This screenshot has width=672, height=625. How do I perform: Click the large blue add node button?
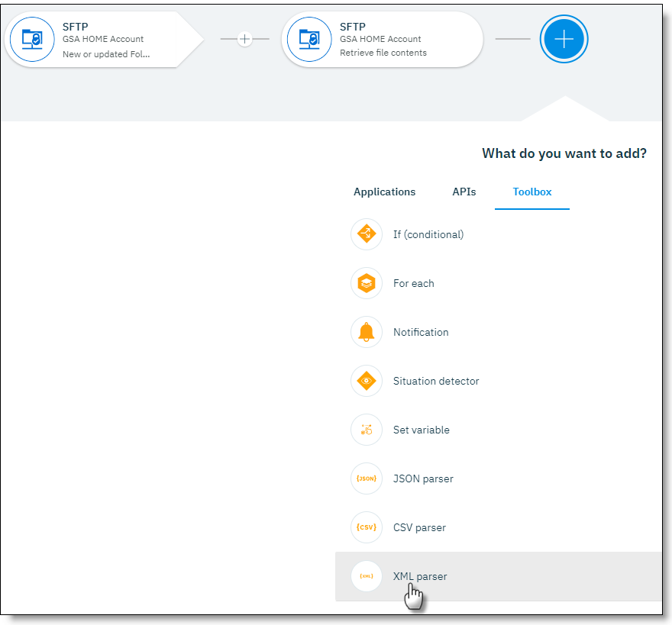point(564,38)
